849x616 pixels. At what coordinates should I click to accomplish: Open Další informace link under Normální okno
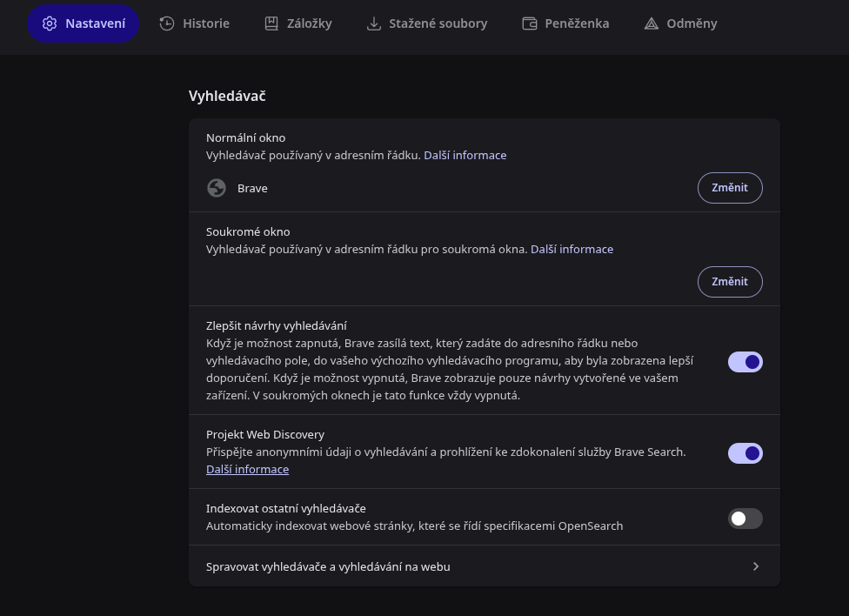tap(465, 155)
